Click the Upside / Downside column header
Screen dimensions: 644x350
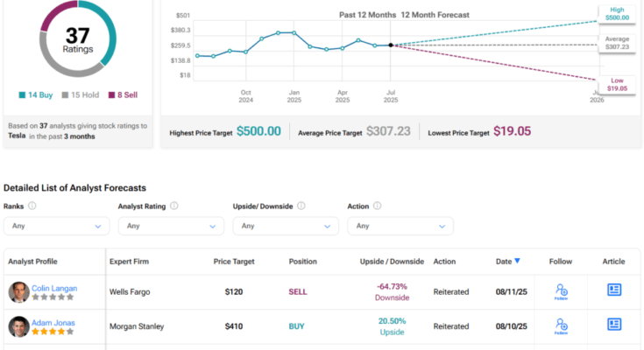click(x=392, y=262)
